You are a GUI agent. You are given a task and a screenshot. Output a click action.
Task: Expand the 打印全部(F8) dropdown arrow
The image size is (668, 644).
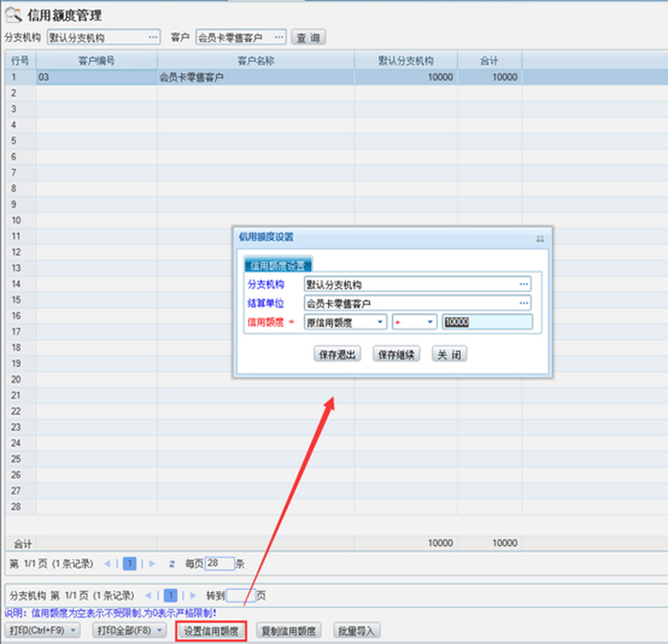tap(160, 630)
